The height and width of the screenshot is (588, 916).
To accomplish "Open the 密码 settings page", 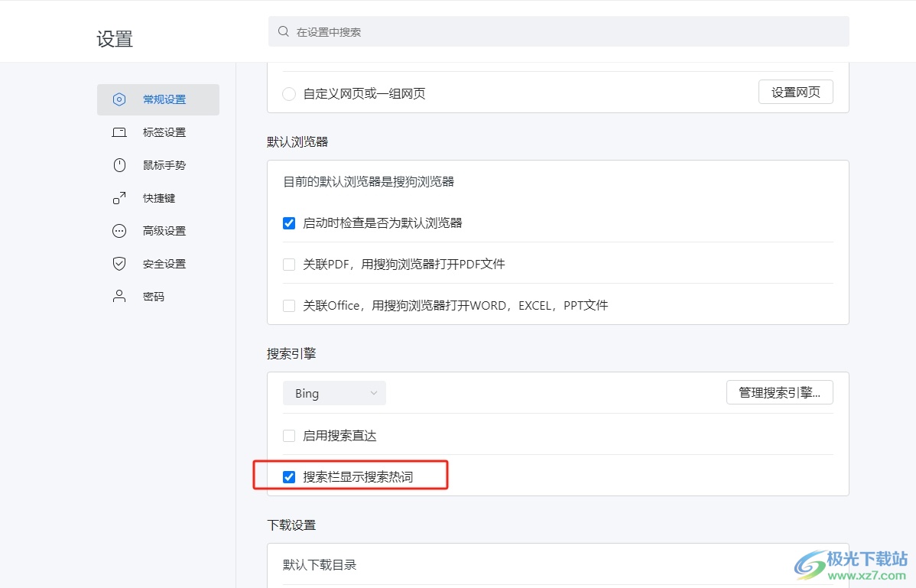I will 158,297.
